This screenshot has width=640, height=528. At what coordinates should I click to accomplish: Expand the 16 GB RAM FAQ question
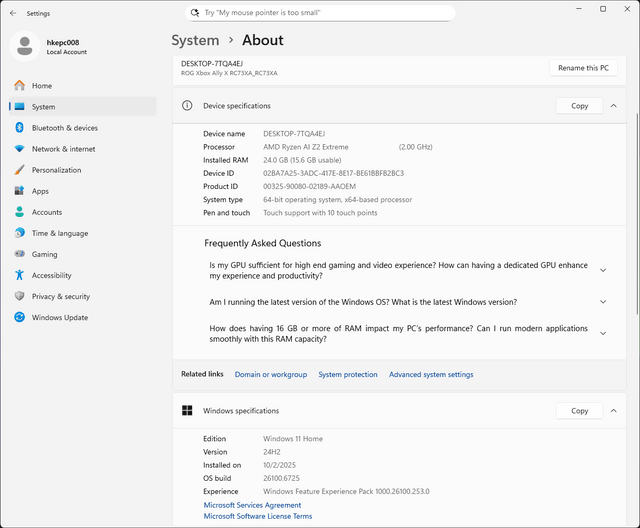tap(603, 333)
